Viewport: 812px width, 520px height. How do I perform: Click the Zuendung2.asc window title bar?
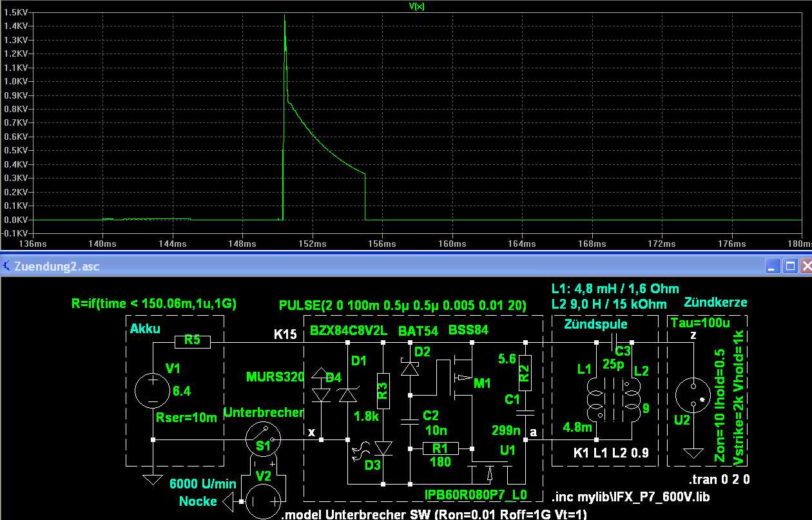322,265
